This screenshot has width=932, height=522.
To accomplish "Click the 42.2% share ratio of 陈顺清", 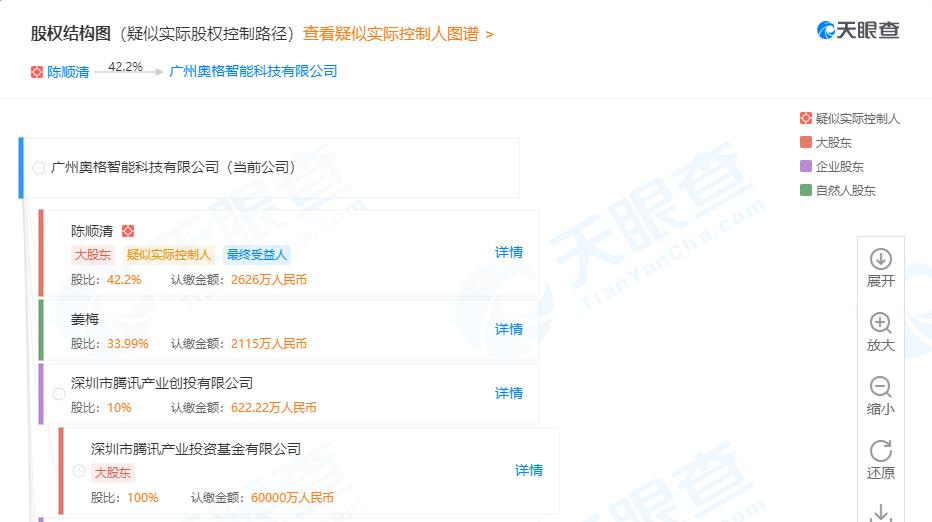I will (124, 279).
